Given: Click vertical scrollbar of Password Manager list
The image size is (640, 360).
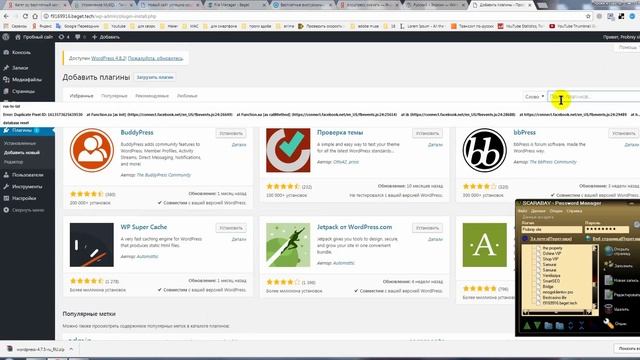Looking at the screenshot, I should pyautogui.click(x=595, y=278).
